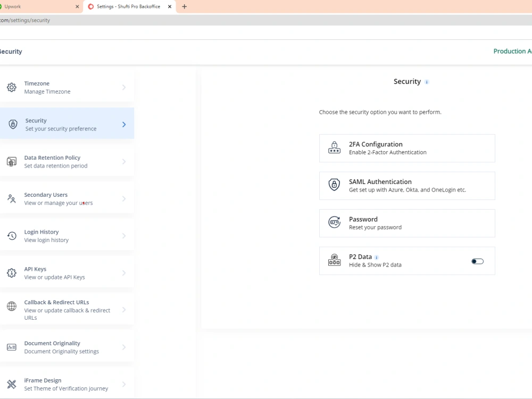The image size is (532, 399).
Task: Click the 2FA Configuration lock icon
Action: pyautogui.click(x=334, y=147)
